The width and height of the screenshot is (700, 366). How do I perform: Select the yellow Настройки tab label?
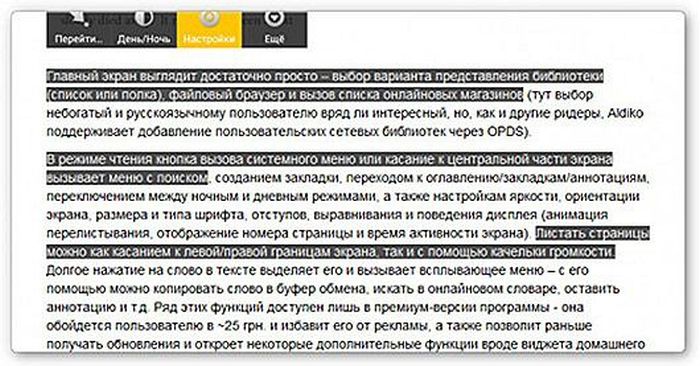click(x=209, y=39)
